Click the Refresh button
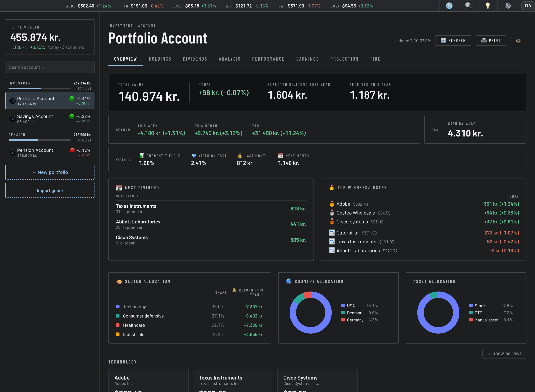Screen dimensions: 535x392 pyautogui.click(x=453, y=41)
